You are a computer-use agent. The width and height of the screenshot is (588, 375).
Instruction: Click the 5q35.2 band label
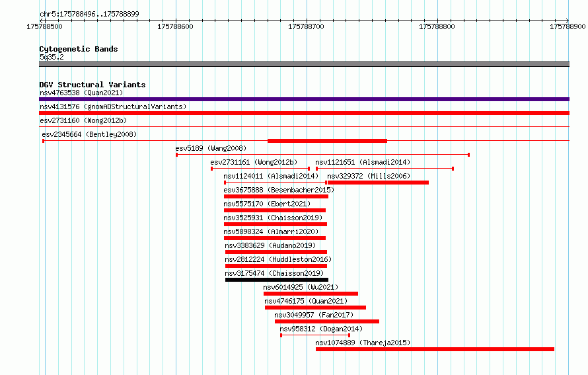(x=52, y=57)
